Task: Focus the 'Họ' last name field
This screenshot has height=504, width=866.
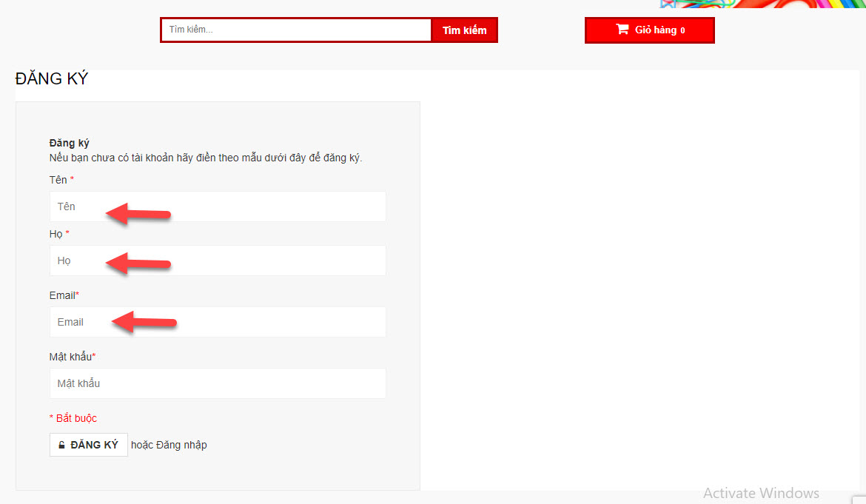Action: point(218,261)
